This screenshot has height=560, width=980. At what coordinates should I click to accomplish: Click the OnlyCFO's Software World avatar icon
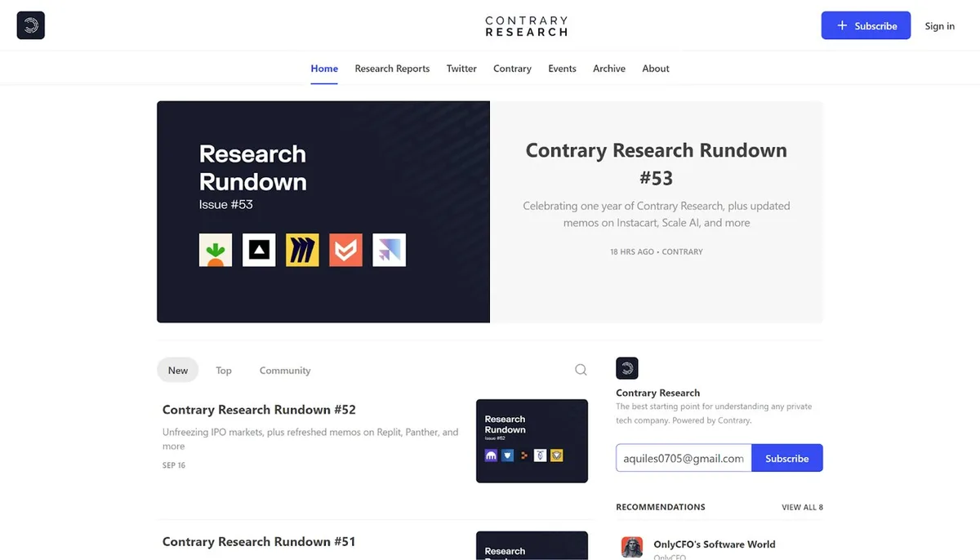point(632,547)
